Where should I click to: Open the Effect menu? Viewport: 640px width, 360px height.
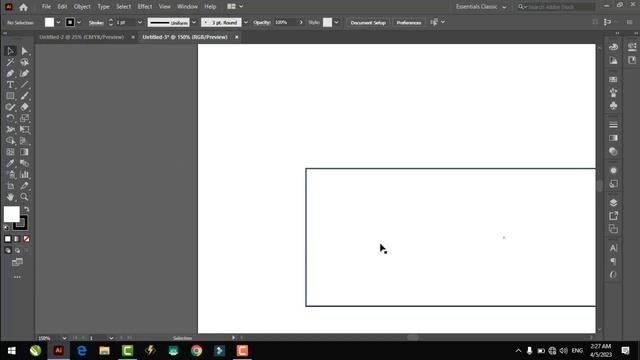point(144,7)
